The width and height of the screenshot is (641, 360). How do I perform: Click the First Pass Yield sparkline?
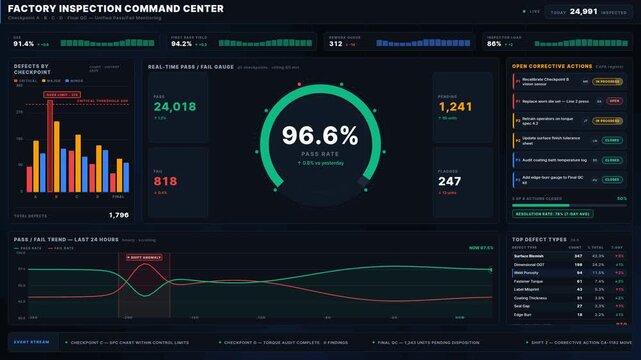(265, 42)
